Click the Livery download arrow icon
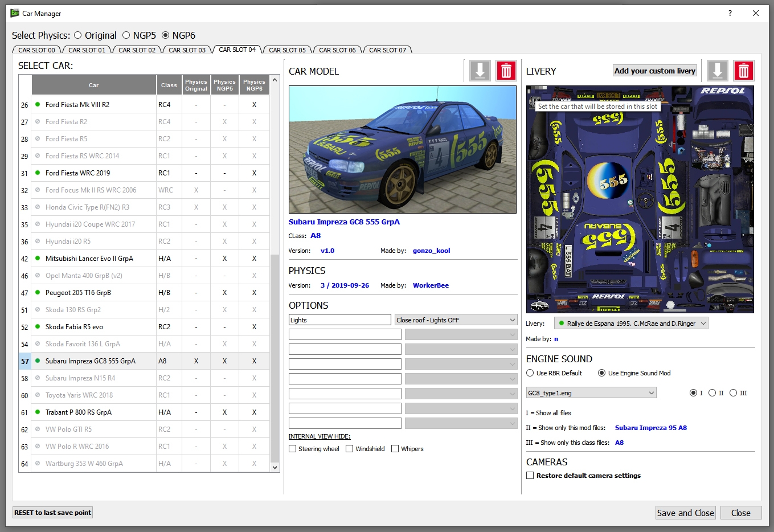 [718, 71]
